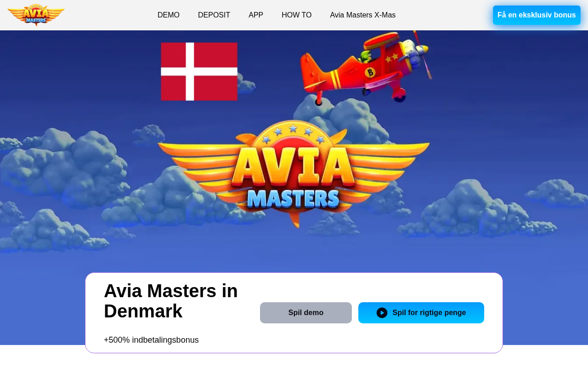
Task: Start the Spil demo button
Action: click(x=306, y=313)
